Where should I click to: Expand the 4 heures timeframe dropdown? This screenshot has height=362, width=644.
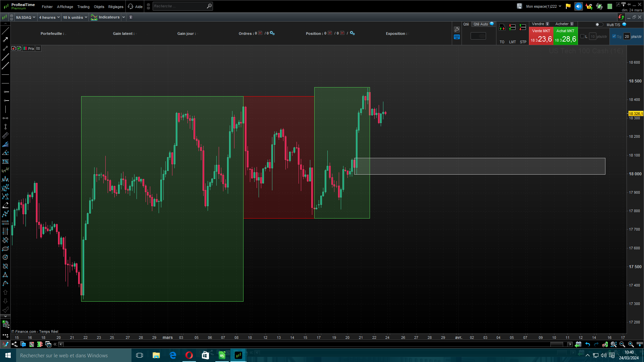click(x=49, y=17)
